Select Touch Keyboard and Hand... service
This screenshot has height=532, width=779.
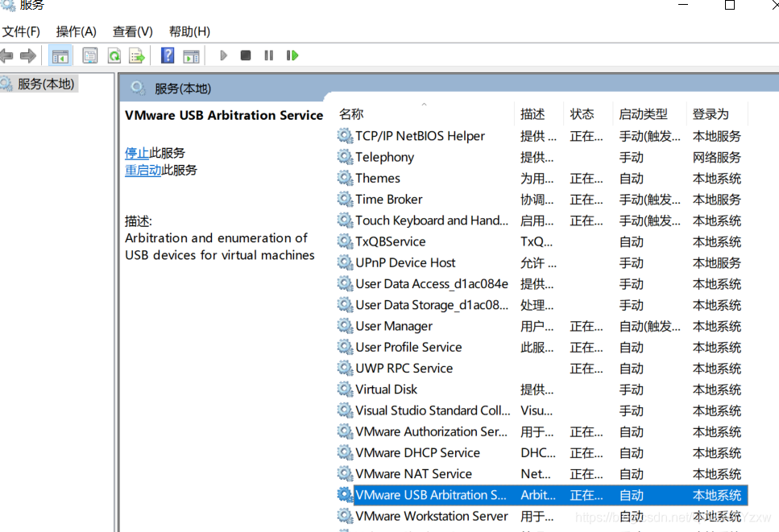point(541,221)
